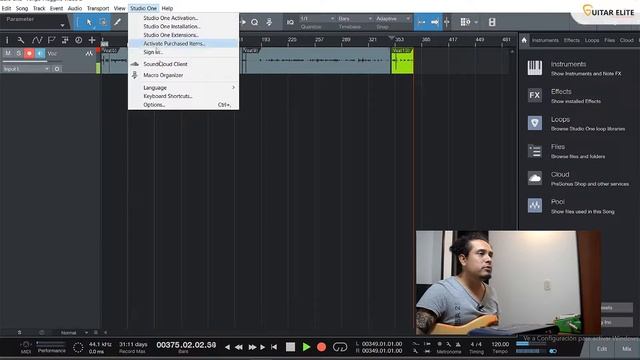The image size is (640, 360).
Task: Open the Cloud icon in browser
Action: [x=535, y=178]
